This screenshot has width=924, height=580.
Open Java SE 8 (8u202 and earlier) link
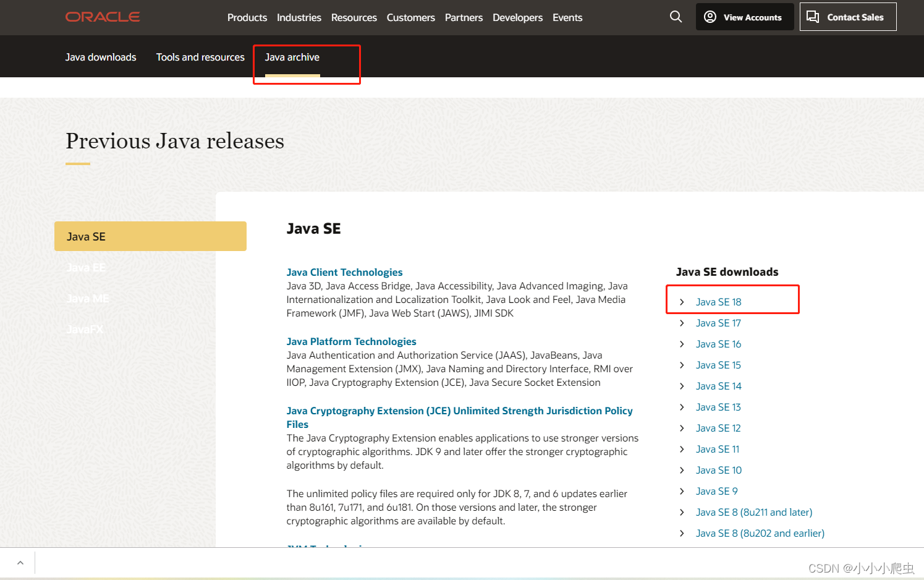760,533
